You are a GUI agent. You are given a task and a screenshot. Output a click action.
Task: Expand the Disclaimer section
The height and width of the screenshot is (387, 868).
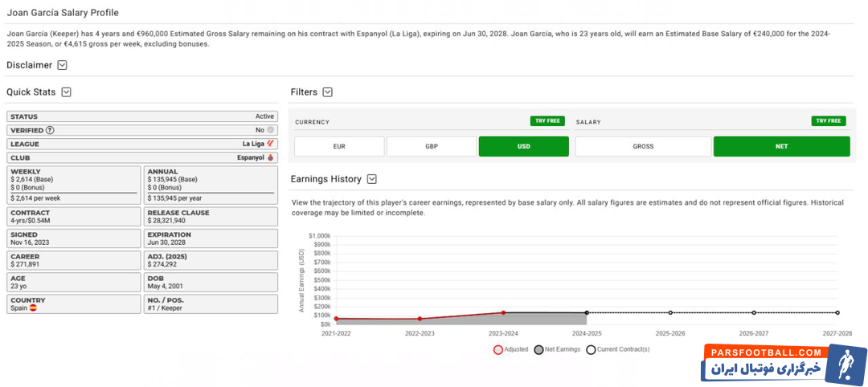63,65
